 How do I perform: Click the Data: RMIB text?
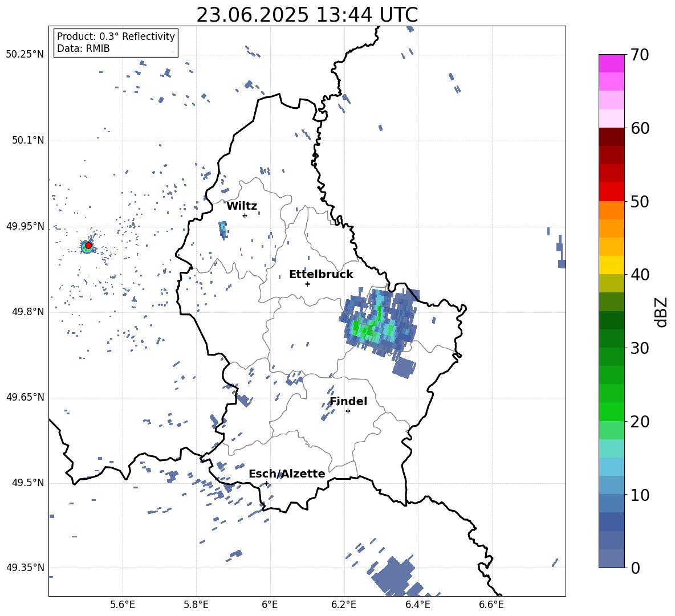(83, 48)
